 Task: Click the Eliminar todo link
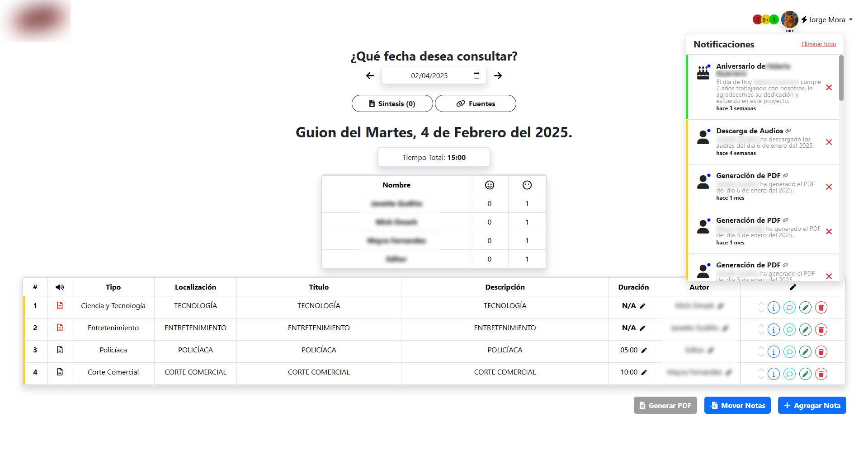tap(819, 44)
